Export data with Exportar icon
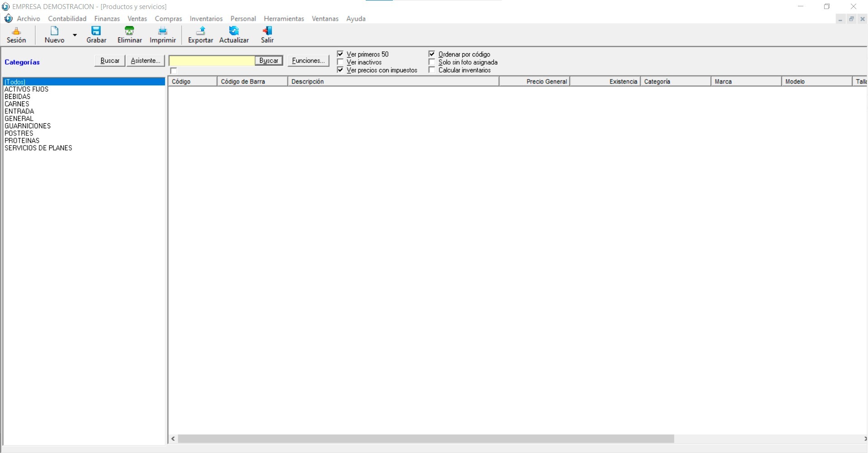The image size is (868, 453). [x=200, y=31]
